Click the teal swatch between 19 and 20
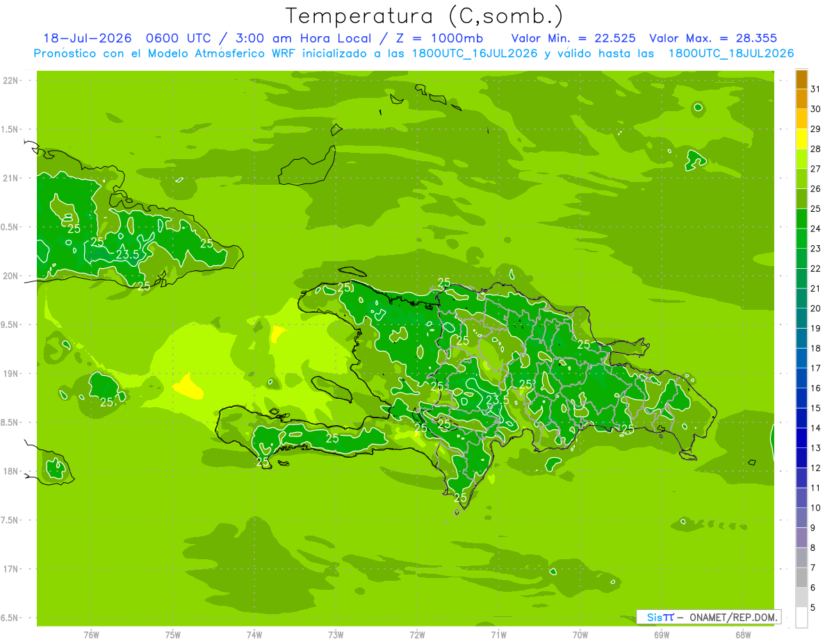834x644 pixels. click(x=801, y=319)
